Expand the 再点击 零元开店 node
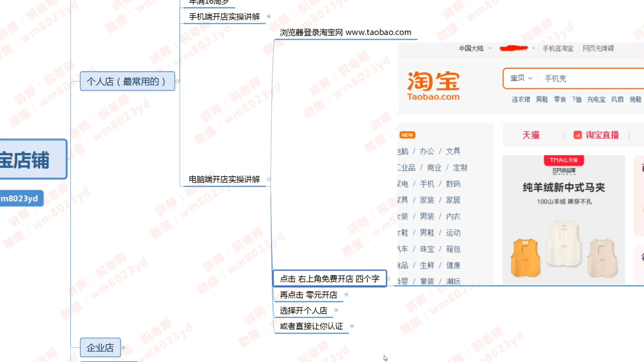644x362 pixels. pyautogui.click(x=346, y=295)
